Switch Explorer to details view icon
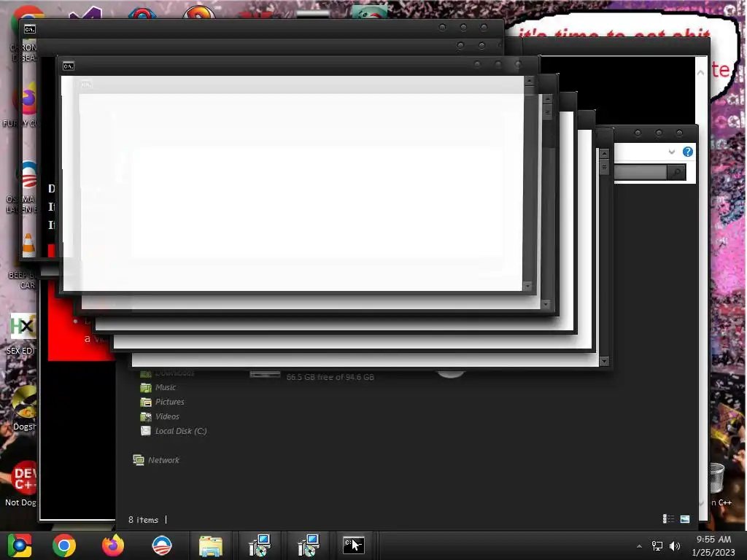Viewport: 747px width, 560px height. pos(668,519)
